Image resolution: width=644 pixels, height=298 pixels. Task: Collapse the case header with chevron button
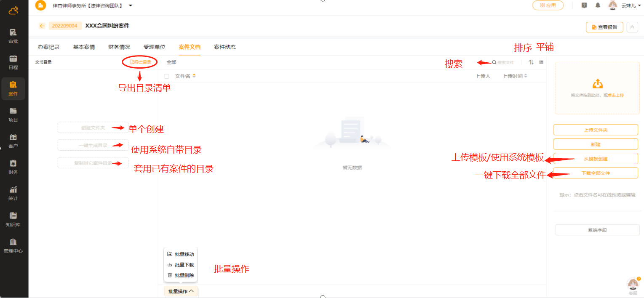click(632, 27)
